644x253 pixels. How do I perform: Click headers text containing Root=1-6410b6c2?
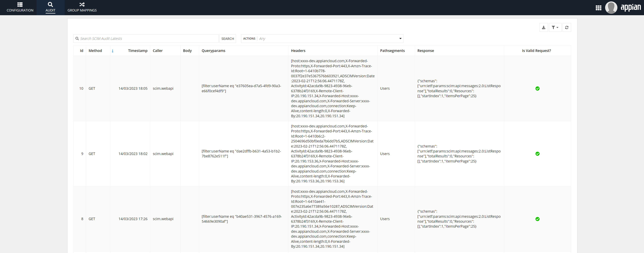click(332, 154)
